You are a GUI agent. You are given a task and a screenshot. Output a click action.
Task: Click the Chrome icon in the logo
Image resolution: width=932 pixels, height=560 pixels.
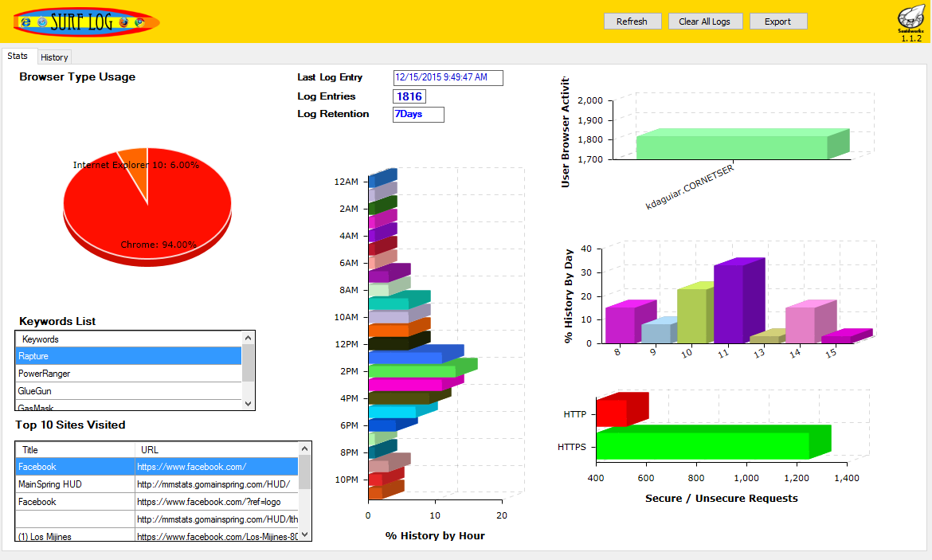pos(139,22)
